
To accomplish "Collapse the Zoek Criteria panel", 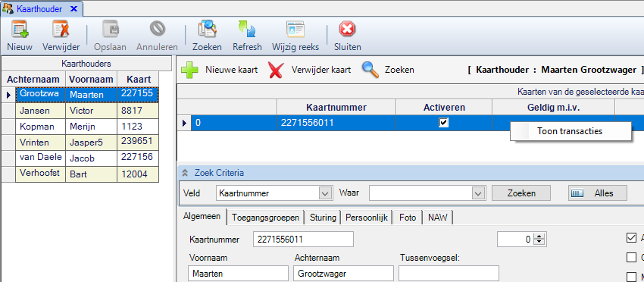I will click(185, 173).
